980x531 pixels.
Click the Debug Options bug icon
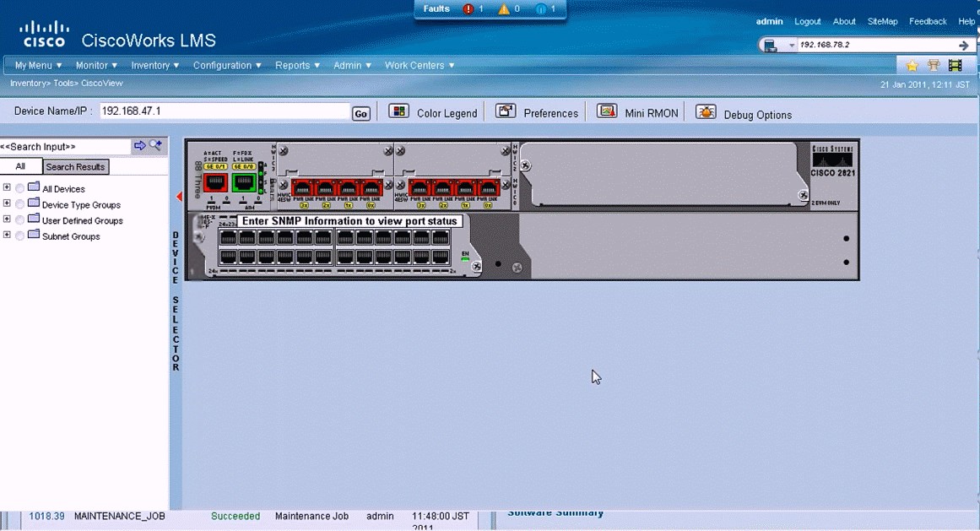(706, 112)
